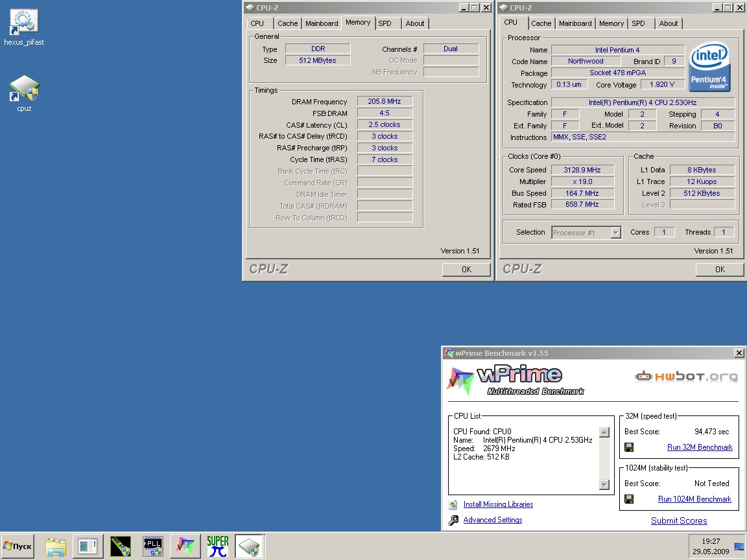Click wPrime title bar icon

click(449, 353)
